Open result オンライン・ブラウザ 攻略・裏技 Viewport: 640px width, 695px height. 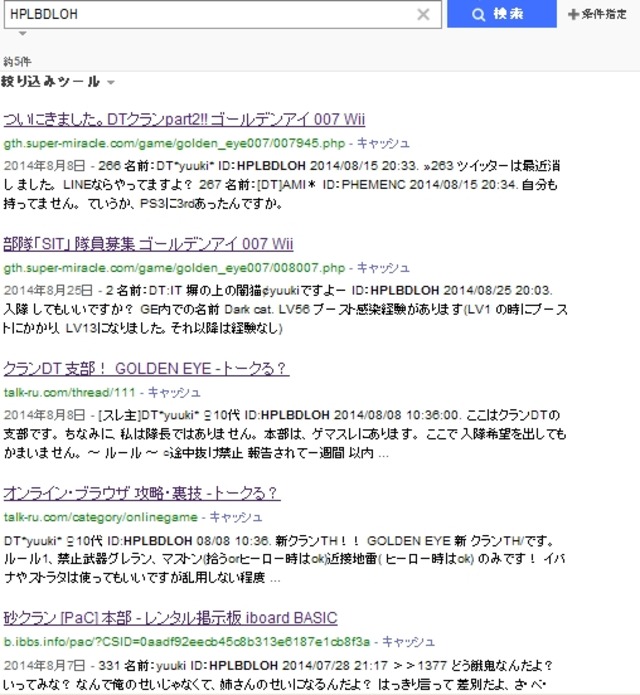tap(141, 494)
